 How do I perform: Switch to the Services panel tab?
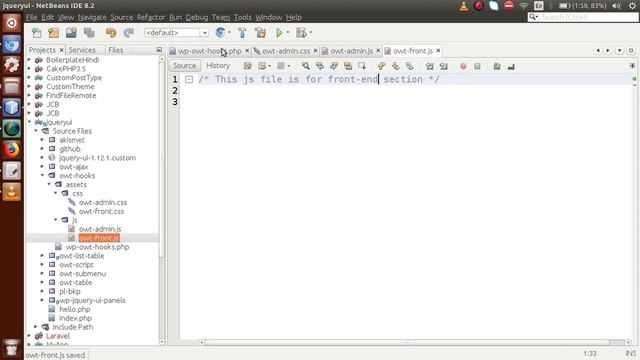click(x=82, y=50)
